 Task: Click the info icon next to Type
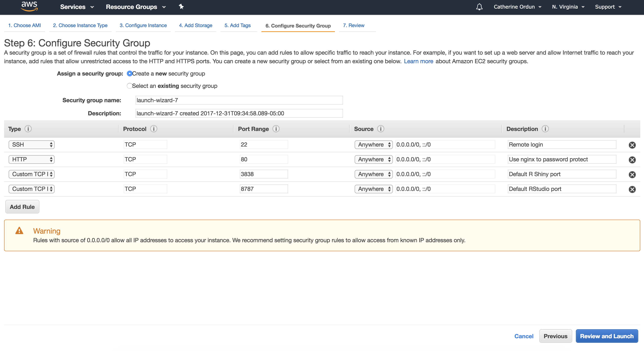click(x=28, y=129)
